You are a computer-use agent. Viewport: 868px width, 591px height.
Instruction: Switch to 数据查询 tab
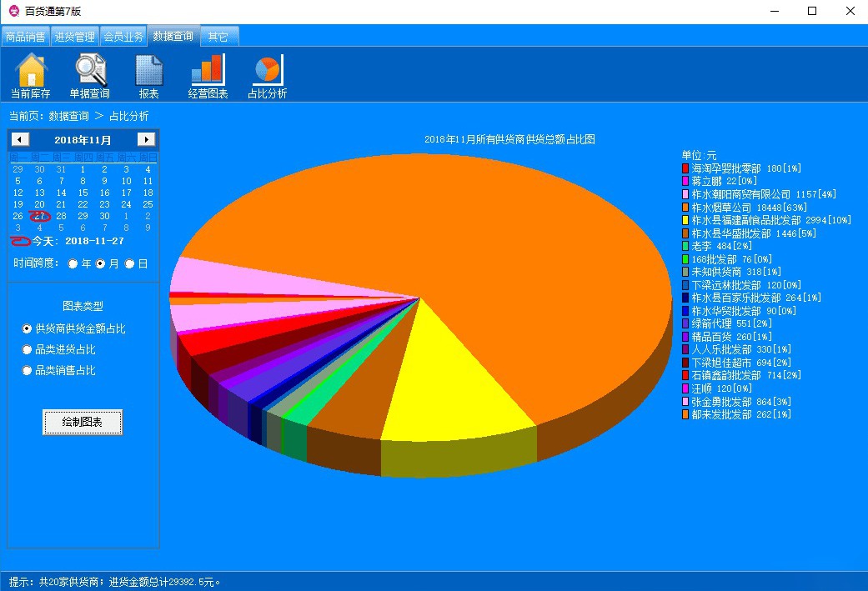(173, 36)
